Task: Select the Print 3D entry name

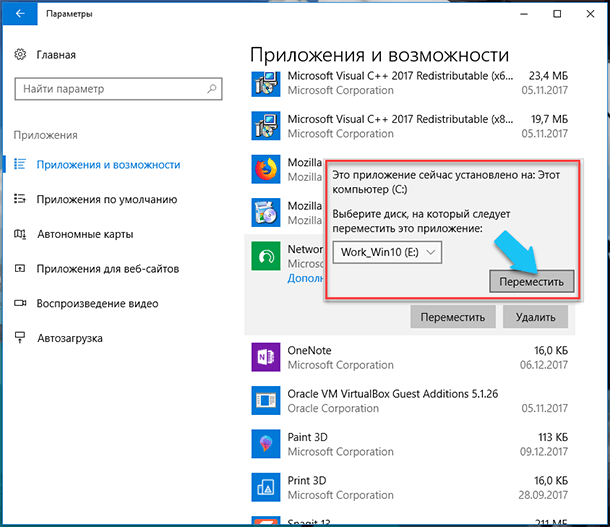Action: 307,480
